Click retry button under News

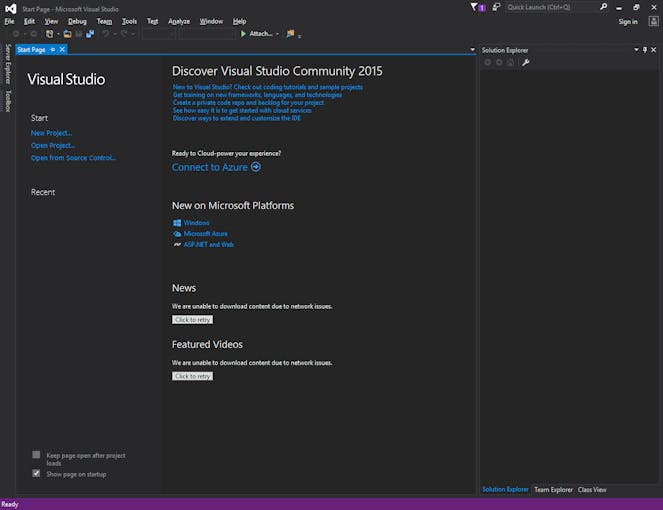click(192, 320)
